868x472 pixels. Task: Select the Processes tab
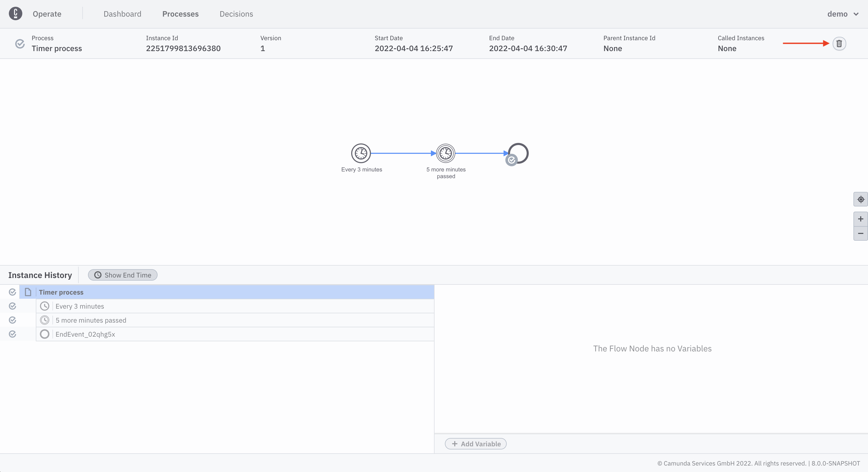coord(180,13)
